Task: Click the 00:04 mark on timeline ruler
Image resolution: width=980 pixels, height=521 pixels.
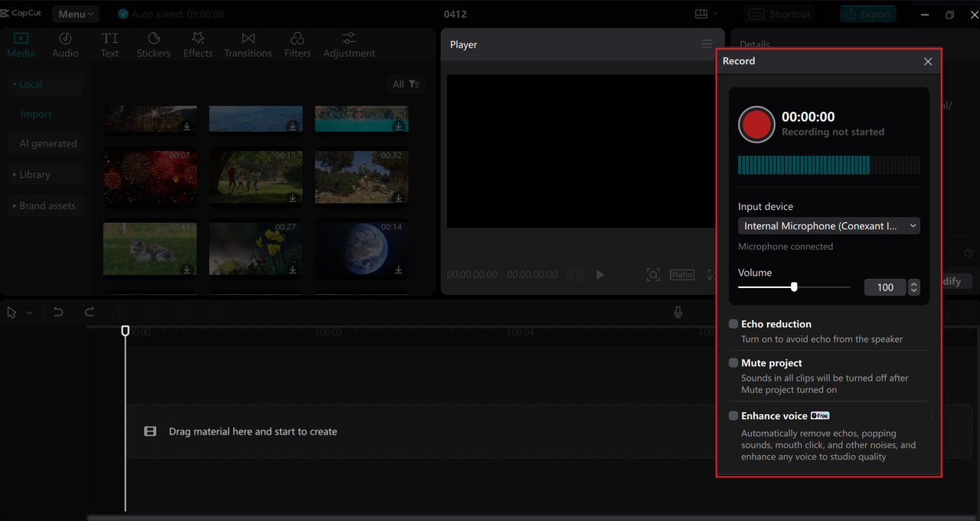Action: 522,333
